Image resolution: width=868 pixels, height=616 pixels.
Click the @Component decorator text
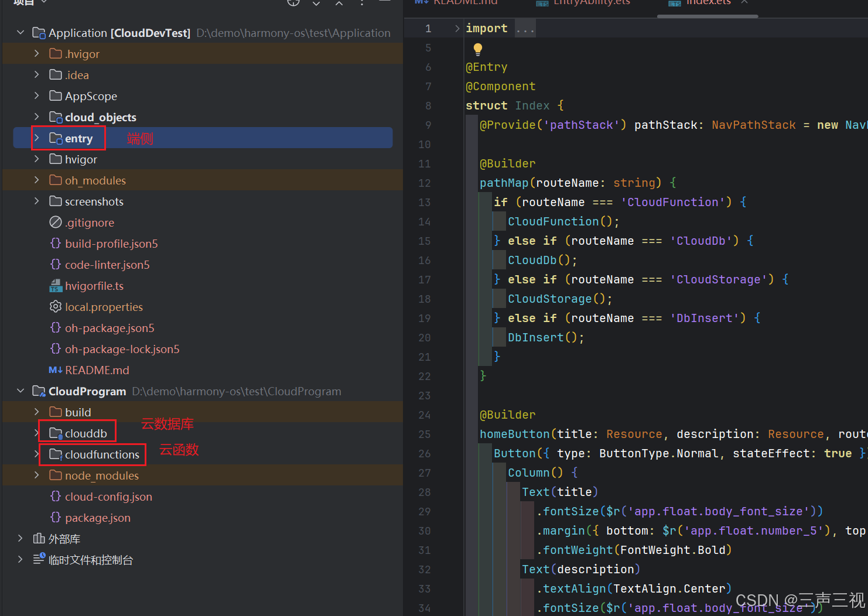(501, 86)
